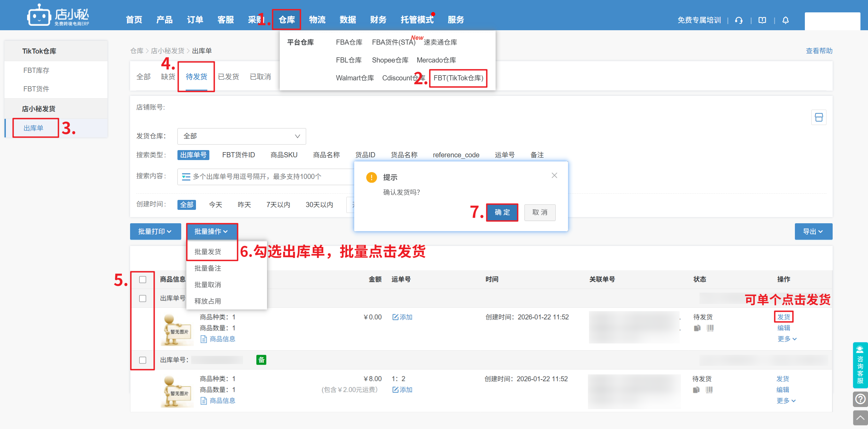Expand the 导出 dropdown button
Screen dimensions: 868x429
[813, 232]
